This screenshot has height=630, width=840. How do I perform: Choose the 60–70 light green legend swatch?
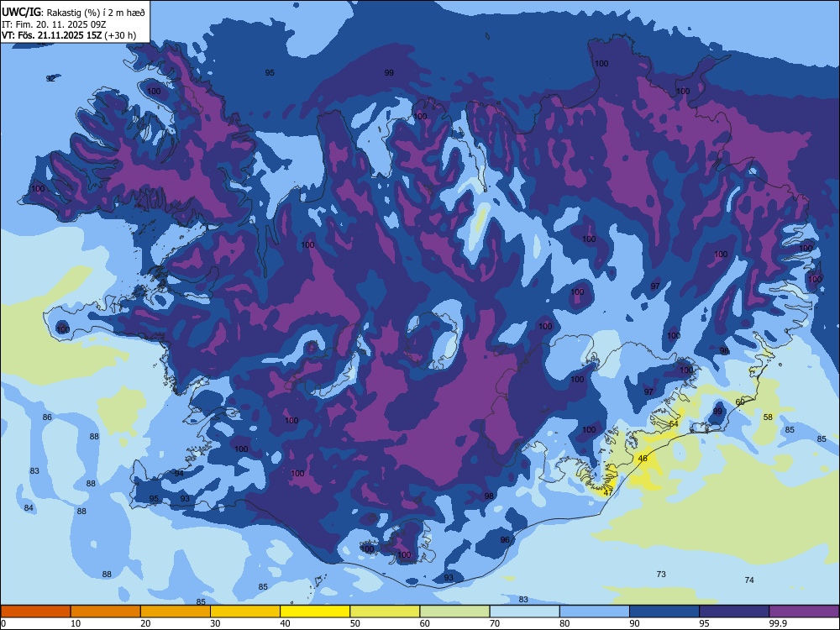pyautogui.click(x=454, y=612)
